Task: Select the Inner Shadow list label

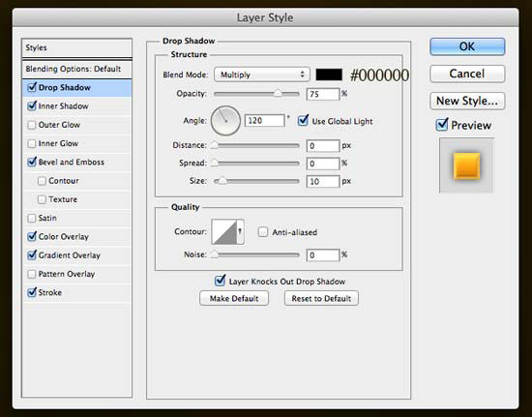Action: click(x=63, y=106)
